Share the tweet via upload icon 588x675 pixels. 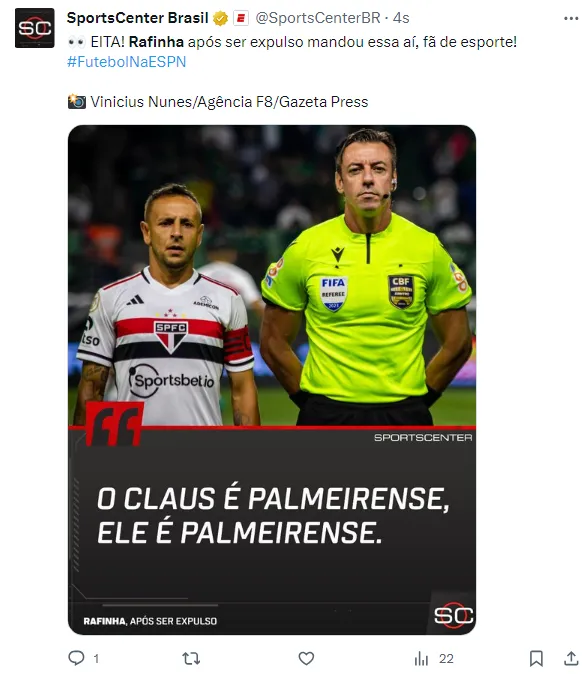click(571, 658)
